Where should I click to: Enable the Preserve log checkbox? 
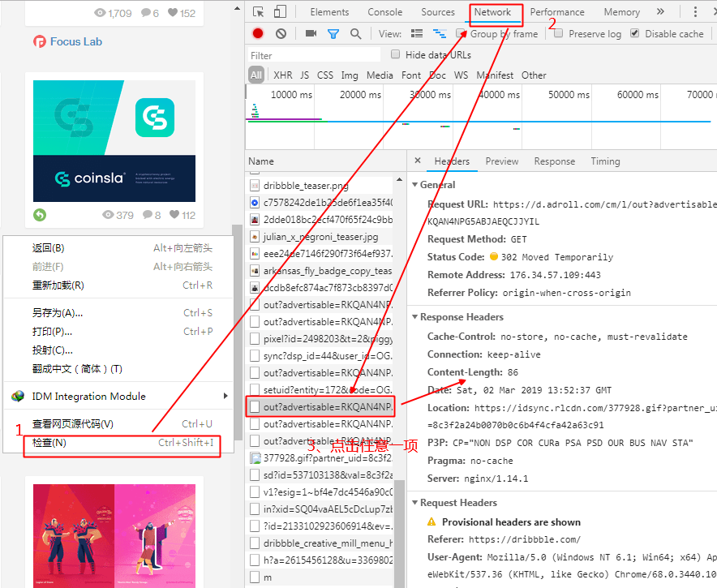[557, 34]
